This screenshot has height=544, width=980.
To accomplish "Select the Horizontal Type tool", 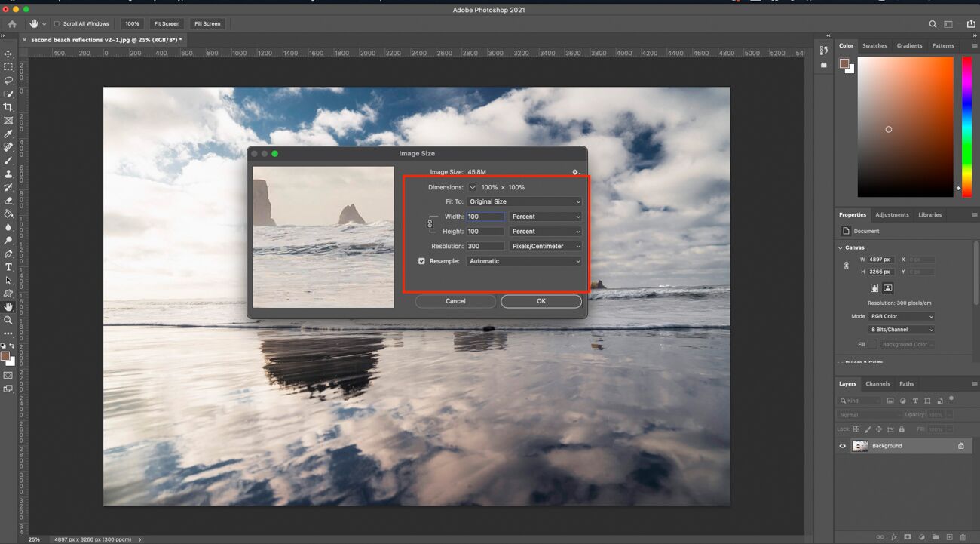I will coord(9,266).
